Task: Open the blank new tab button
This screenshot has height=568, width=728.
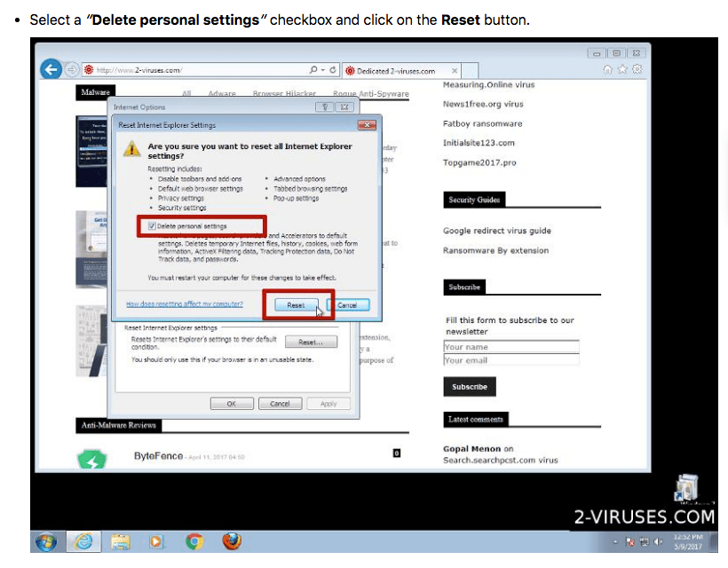Action: 470,71
